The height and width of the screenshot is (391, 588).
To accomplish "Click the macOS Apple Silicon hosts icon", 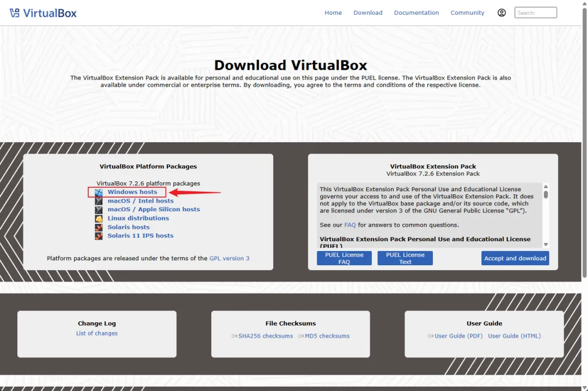I will coord(99,210).
